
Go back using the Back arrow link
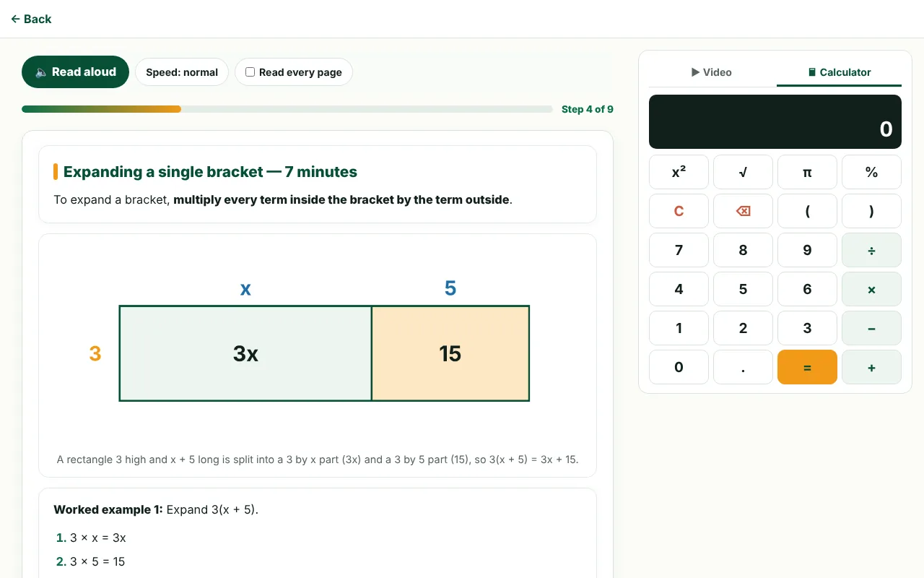(x=31, y=19)
